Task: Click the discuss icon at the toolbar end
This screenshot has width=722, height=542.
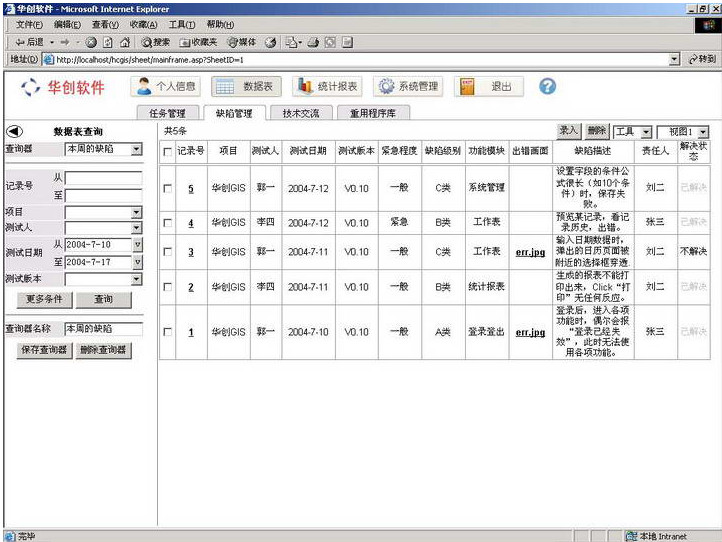Action: [348, 42]
